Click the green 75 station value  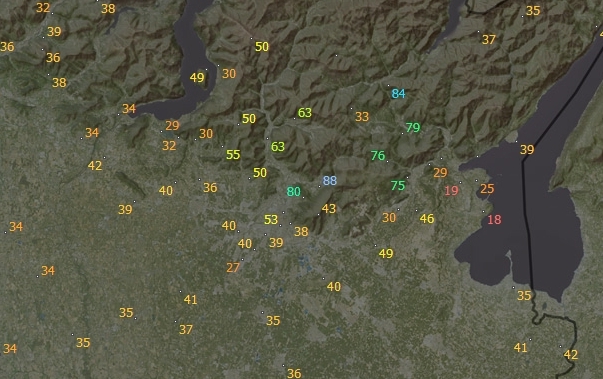click(398, 186)
